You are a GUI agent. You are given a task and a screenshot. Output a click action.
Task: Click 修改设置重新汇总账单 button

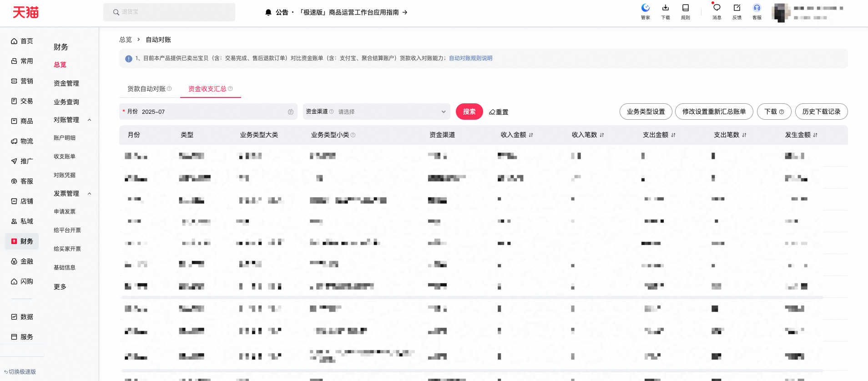pyautogui.click(x=714, y=112)
